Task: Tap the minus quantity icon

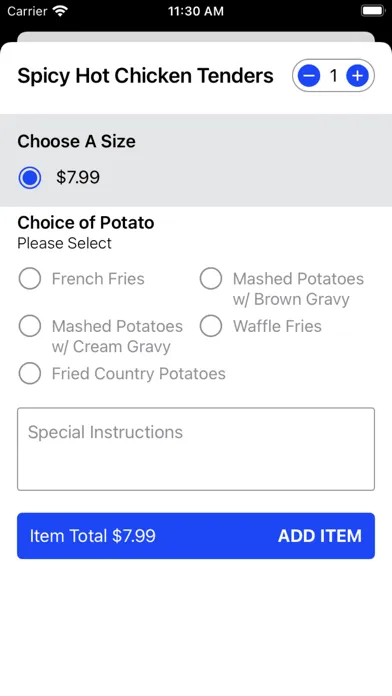Action: [309, 76]
